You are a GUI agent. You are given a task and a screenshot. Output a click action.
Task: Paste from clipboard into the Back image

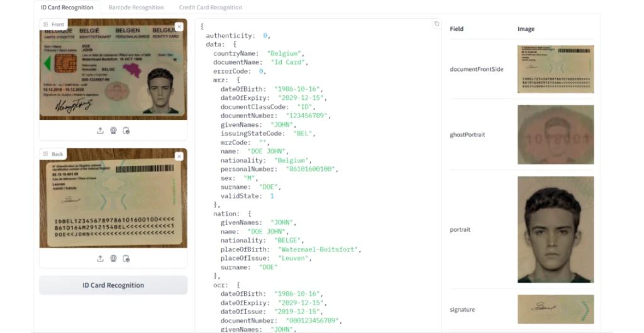click(126, 258)
